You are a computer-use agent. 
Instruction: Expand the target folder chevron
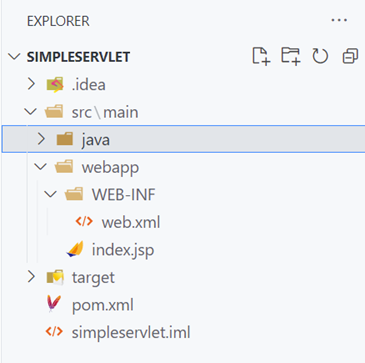[x=31, y=276]
